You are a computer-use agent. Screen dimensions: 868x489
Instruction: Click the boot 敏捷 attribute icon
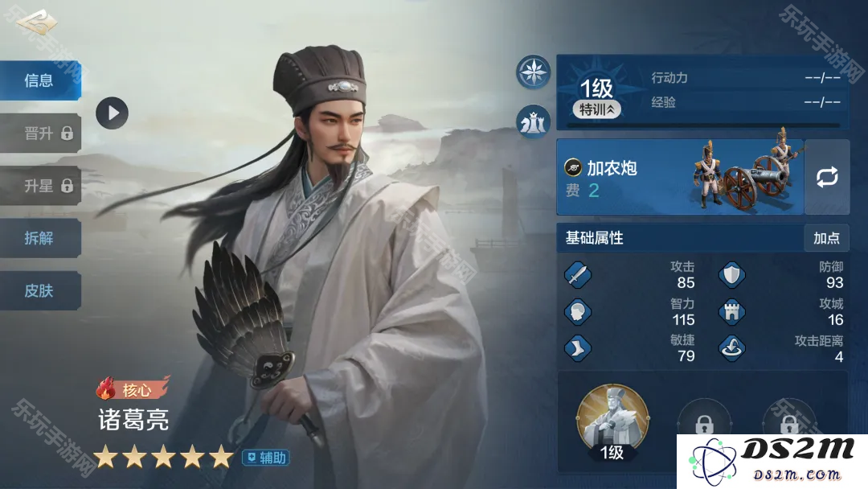[x=577, y=348]
